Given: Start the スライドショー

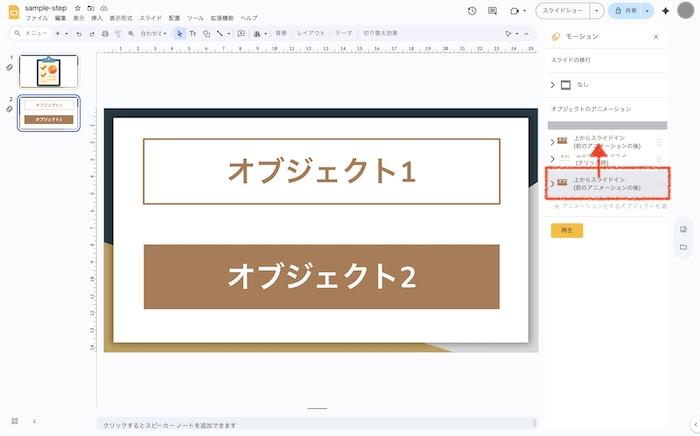Looking at the screenshot, I should (x=563, y=11).
